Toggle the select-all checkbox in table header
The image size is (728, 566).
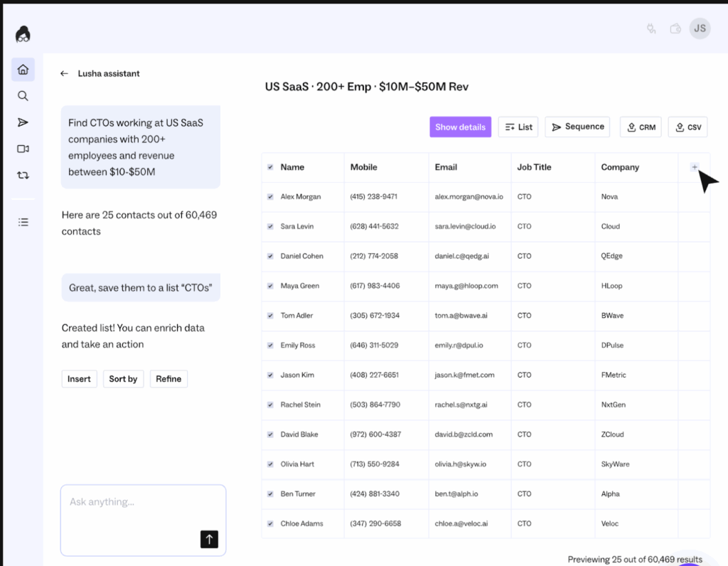270,168
